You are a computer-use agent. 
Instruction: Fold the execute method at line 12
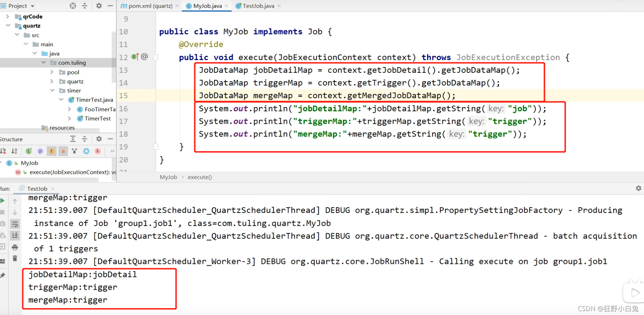[x=156, y=57]
